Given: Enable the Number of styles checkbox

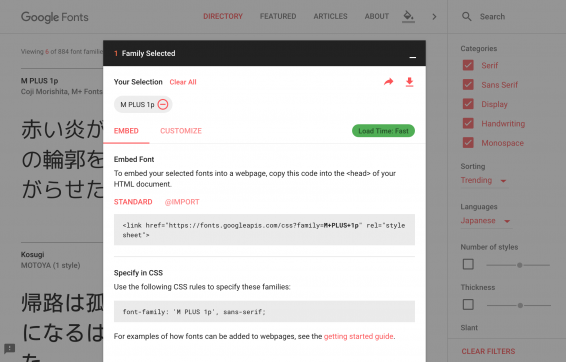Looking at the screenshot, I should (x=468, y=264).
